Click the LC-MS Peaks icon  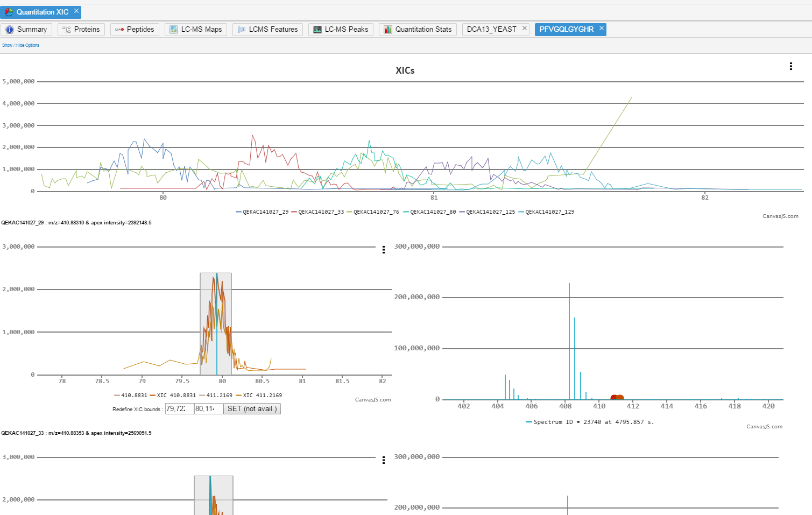point(317,30)
